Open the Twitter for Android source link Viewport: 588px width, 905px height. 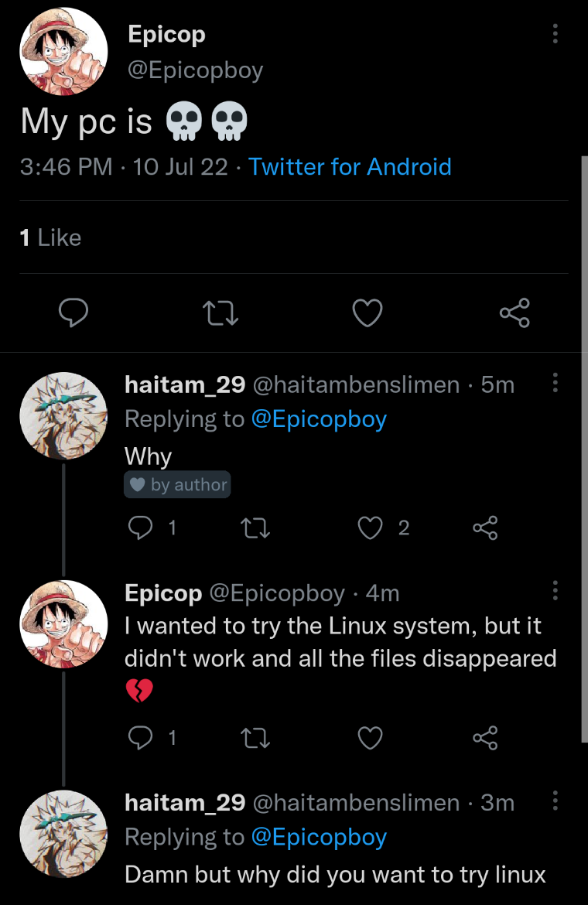pyautogui.click(x=350, y=166)
